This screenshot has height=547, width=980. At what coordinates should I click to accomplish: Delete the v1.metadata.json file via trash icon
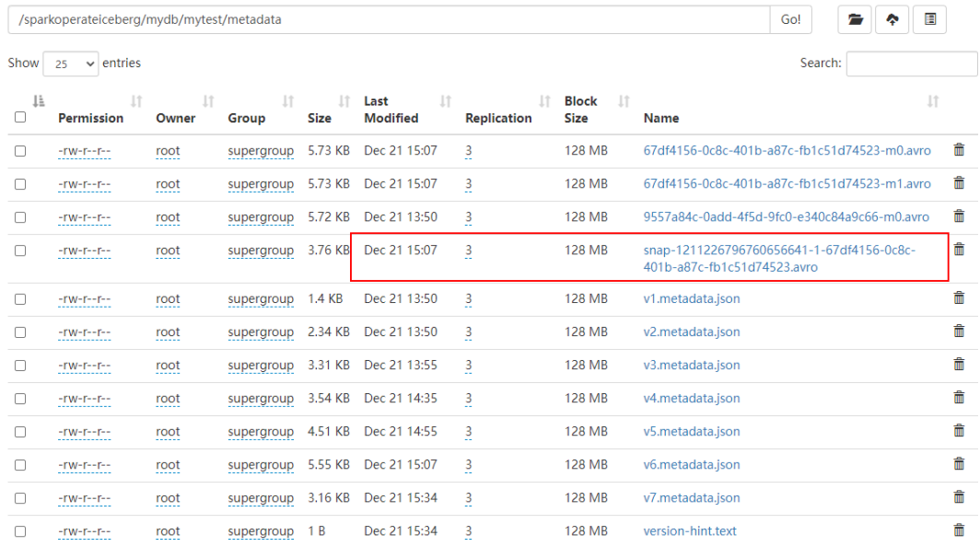tap(959, 297)
